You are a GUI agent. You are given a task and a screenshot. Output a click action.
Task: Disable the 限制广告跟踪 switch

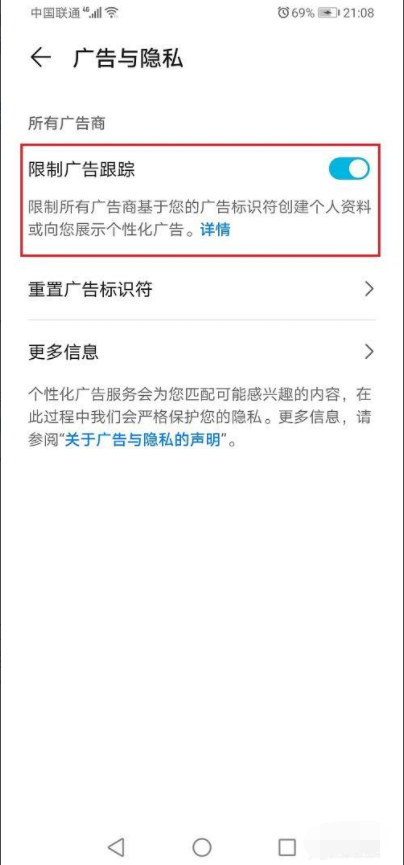349,168
